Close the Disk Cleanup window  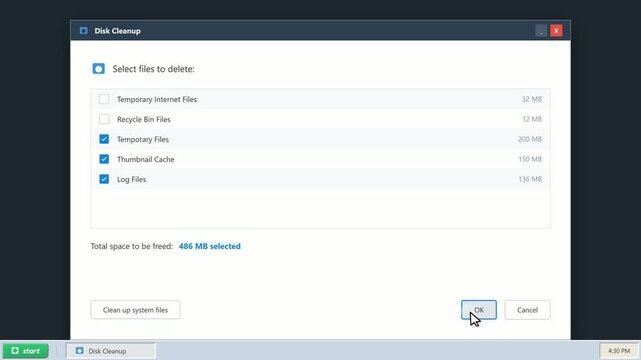[x=556, y=31]
